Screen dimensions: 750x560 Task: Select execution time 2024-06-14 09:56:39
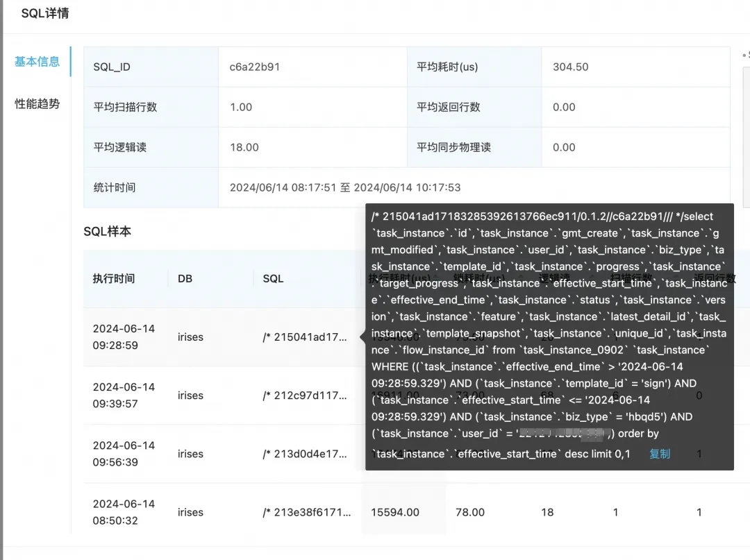tap(124, 454)
